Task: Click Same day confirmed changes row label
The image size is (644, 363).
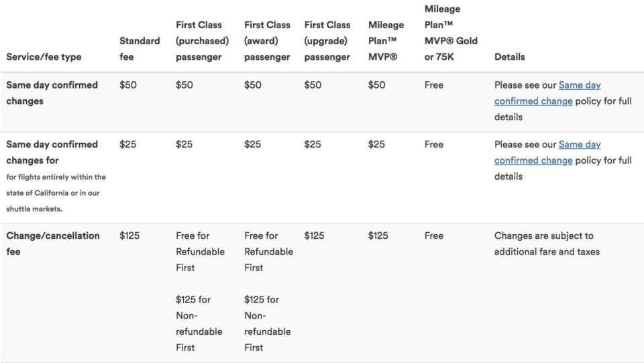Action: click(52, 93)
